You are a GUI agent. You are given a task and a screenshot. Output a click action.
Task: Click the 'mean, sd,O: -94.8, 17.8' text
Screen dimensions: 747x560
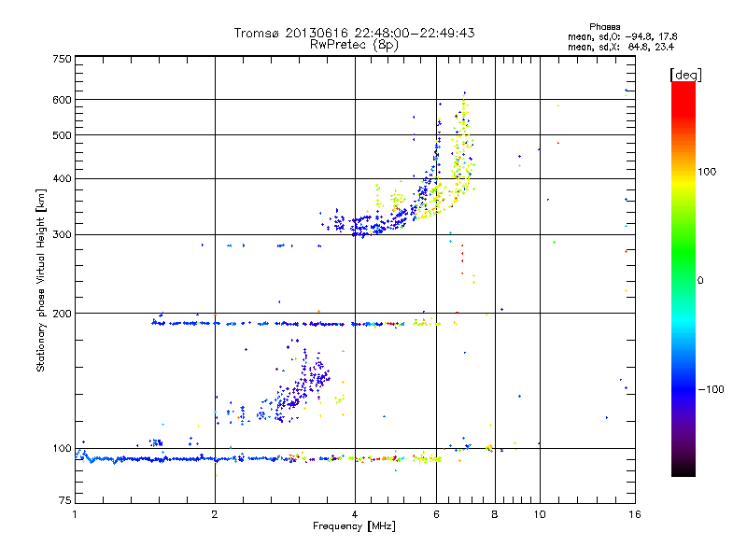[x=622, y=36]
